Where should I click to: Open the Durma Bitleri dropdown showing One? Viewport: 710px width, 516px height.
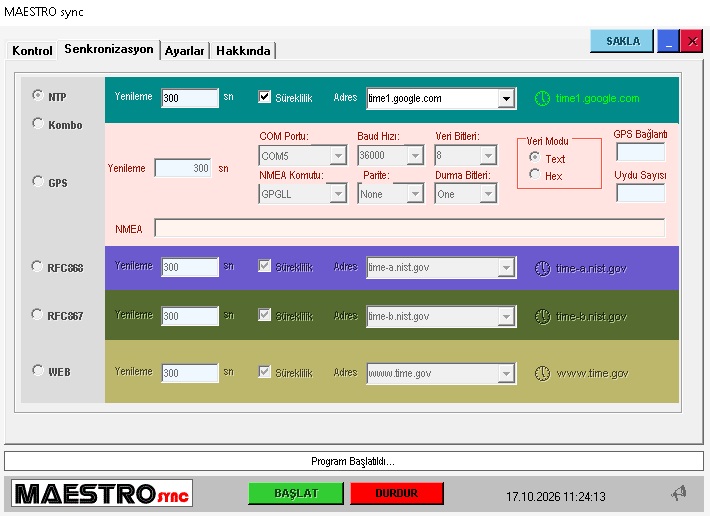click(488, 194)
